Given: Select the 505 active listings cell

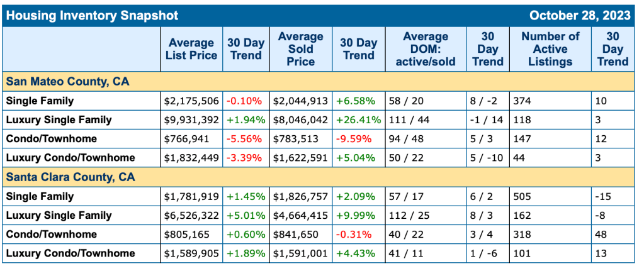Looking at the screenshot, I should tap(523, 196).
